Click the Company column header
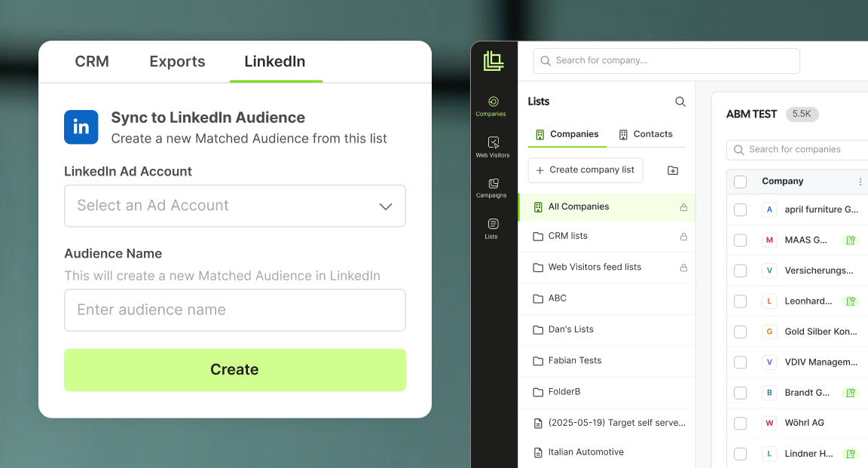 782,181
